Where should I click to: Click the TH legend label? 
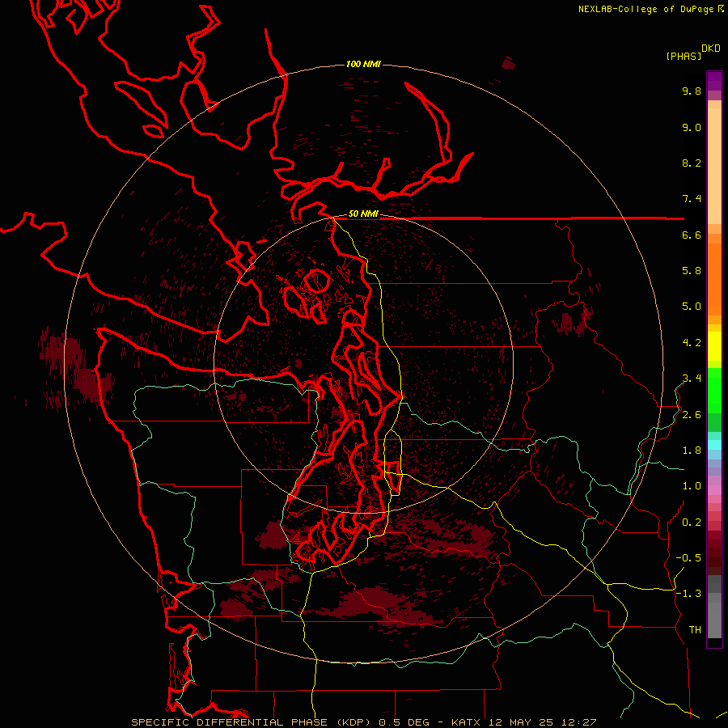point(695,630)
